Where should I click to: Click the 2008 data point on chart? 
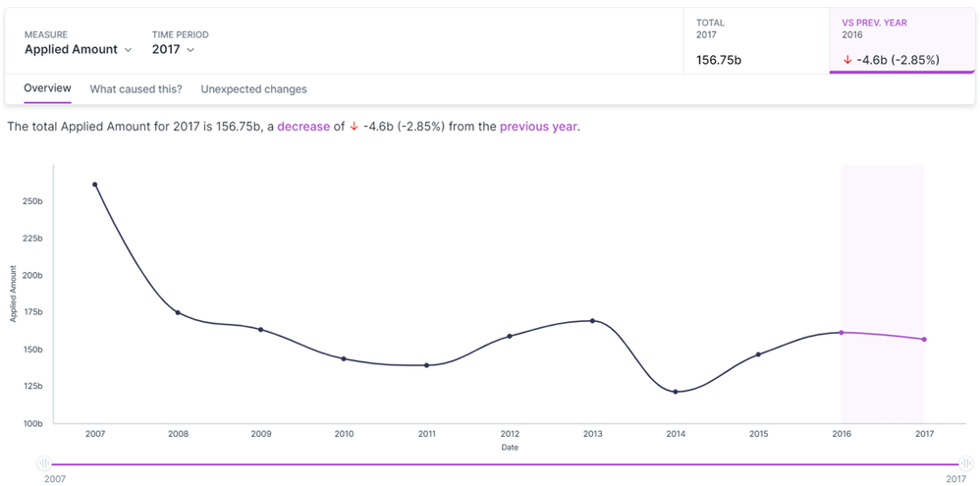(178, 312)
